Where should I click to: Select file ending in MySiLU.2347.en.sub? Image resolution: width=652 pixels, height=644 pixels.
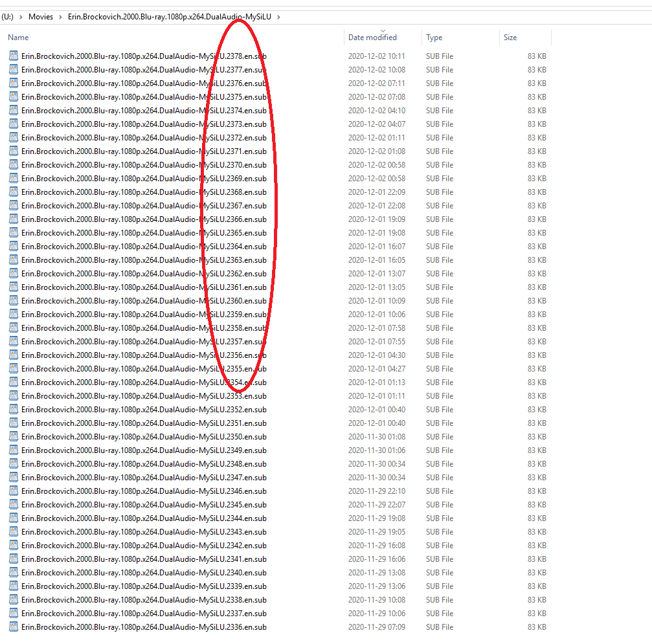(x=144, y=477)
